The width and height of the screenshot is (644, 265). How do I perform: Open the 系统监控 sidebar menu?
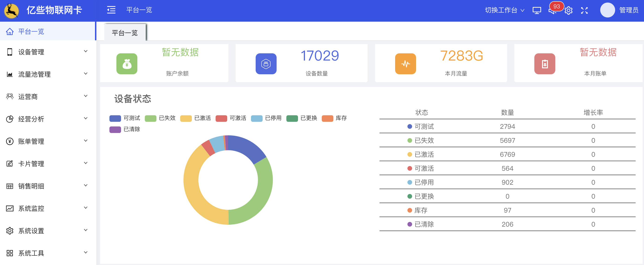point(48,208)
